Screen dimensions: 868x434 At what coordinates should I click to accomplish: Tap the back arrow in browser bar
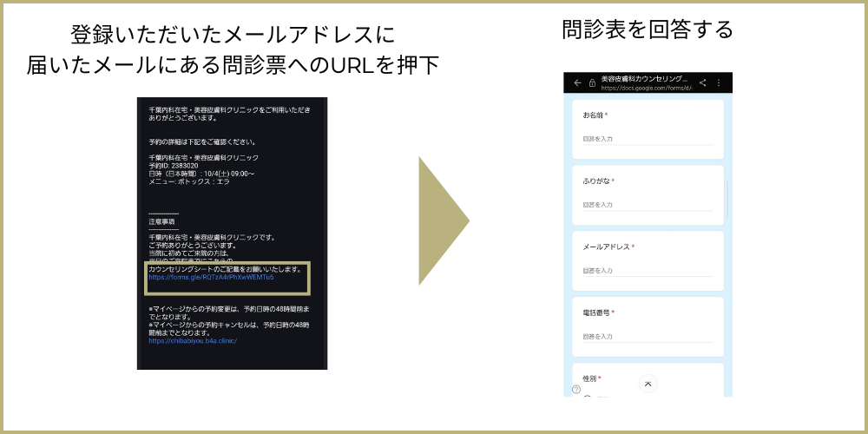577,83
